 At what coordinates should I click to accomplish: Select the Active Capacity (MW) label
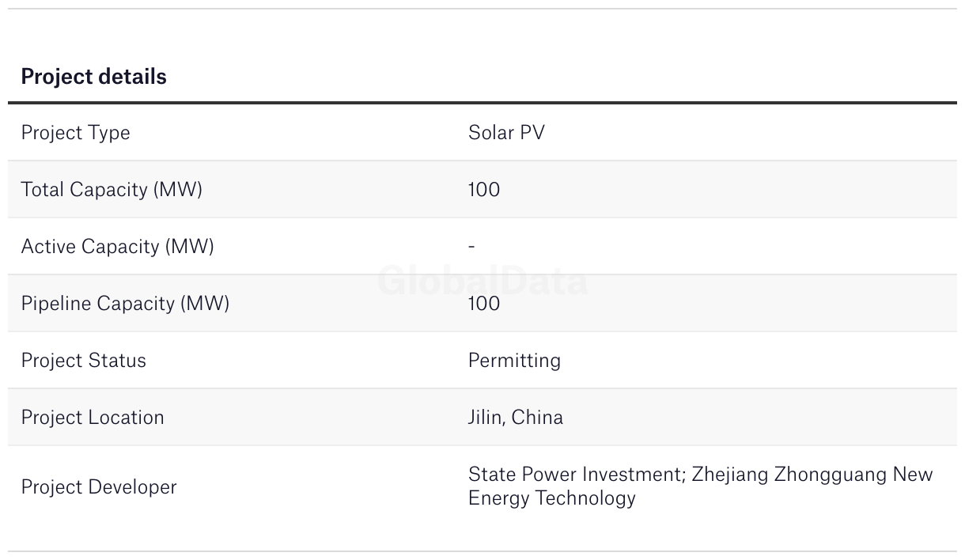pyautogui.click(x=117, y=247)
